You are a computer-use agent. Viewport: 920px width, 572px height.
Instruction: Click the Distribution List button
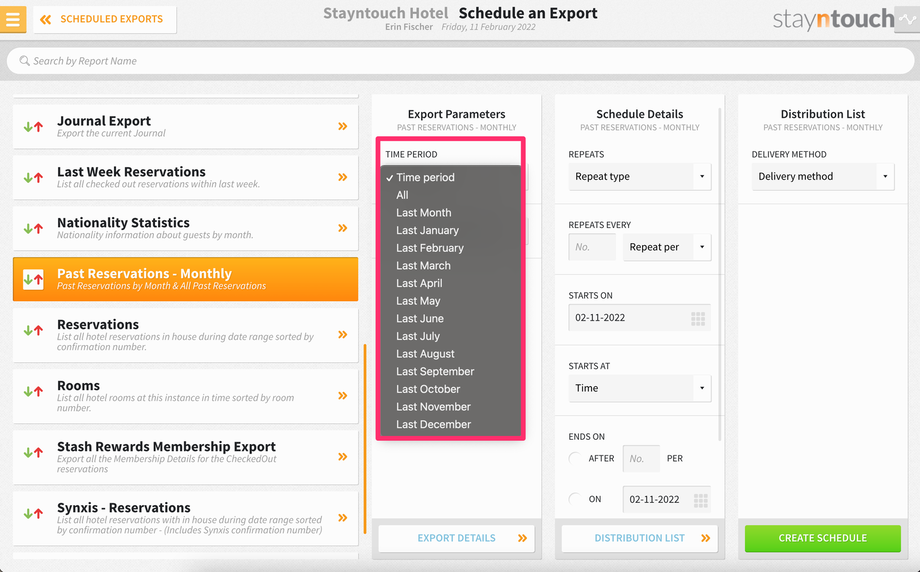coord(640,538)
